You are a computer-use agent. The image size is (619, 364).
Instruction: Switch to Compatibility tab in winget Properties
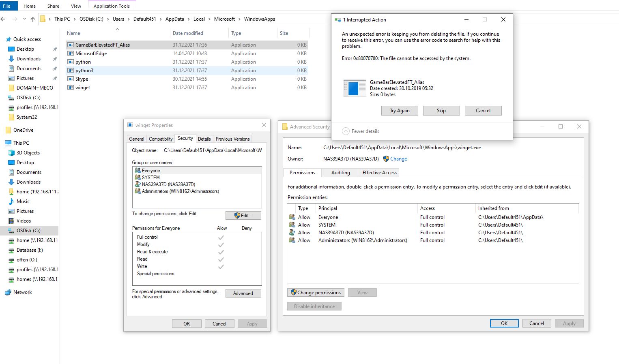pos(161,139)
